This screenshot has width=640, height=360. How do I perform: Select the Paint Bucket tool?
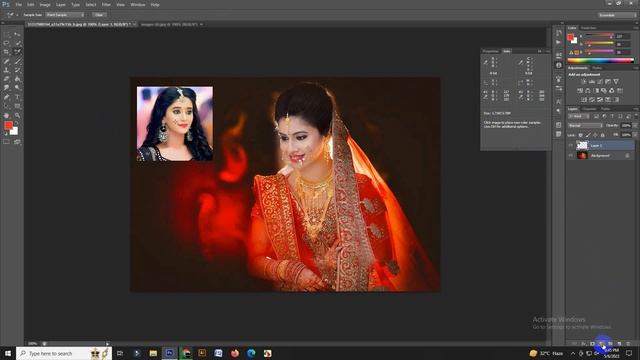18,79
